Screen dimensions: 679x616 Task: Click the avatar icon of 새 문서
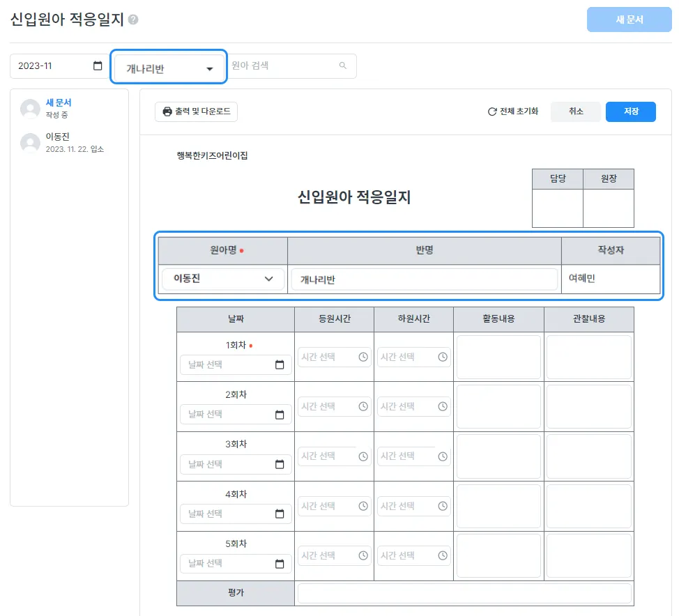pos(30,109)
